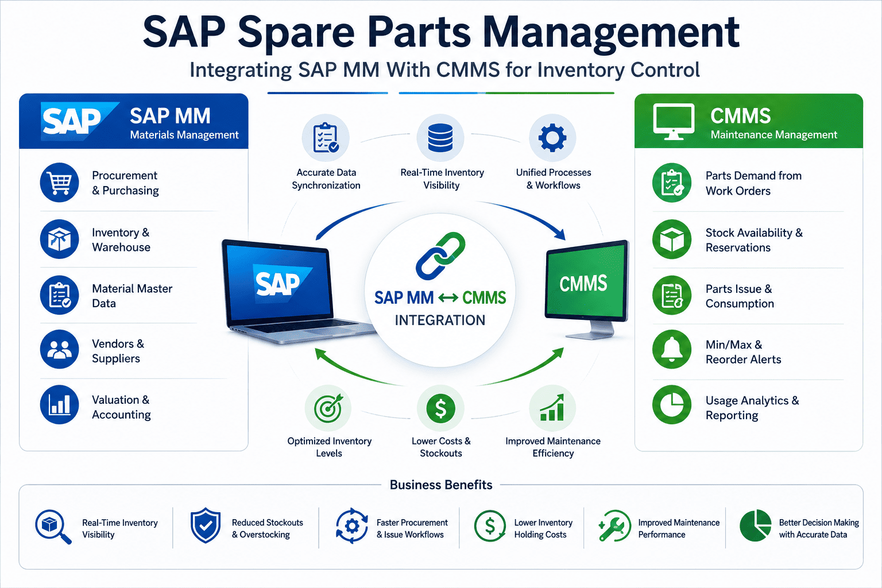Click the Usage Analytics & Reporting label
Viewport: 882px width, 588px height.
coord(752,408)
